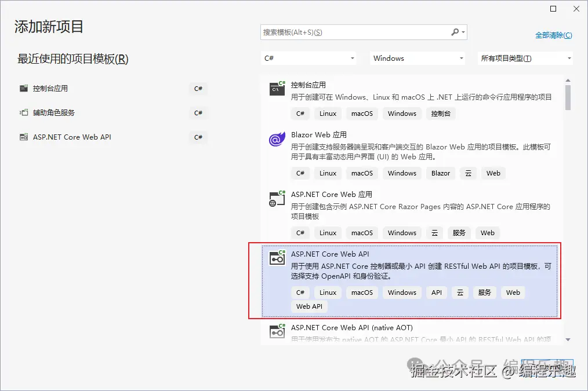Click API tag under ASP.NET Core Web API
Viewport: 588px width, 391px height.
437,293
